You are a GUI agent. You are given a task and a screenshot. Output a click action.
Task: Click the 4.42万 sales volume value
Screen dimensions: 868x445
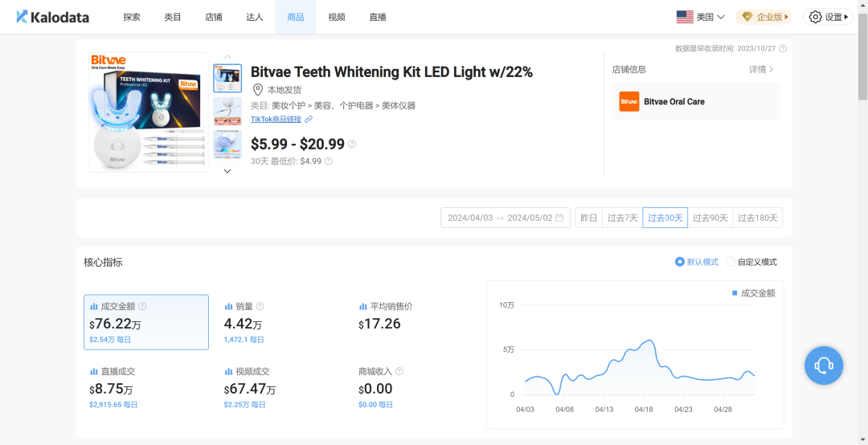coord(243,324)
